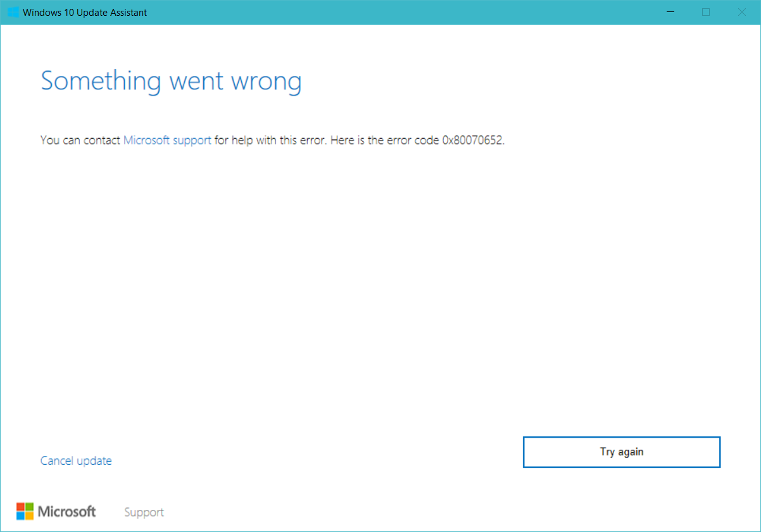This screenshot has width=761, height=532.
Task: Open the Microsoft support link
Action: [x=167, y=140]
